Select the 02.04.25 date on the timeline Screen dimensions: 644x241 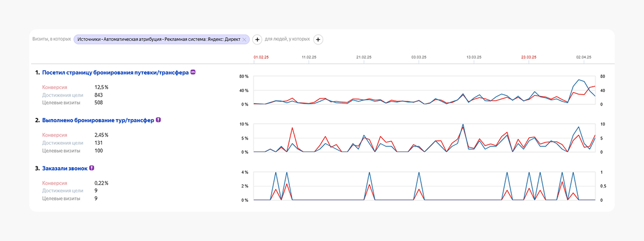click(x=584, y=57)
